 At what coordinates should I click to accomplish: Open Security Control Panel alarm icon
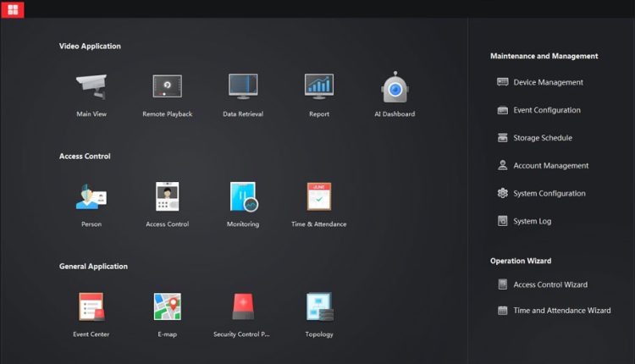tap(243, 306)
